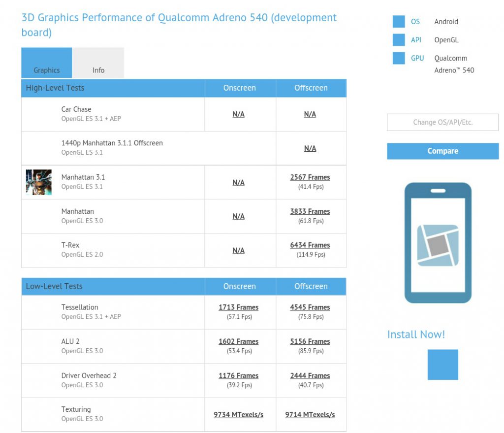Click Tessellation onscreen 1713 Frames result
The height and width of the screenshot is (433, 504).
239,307
